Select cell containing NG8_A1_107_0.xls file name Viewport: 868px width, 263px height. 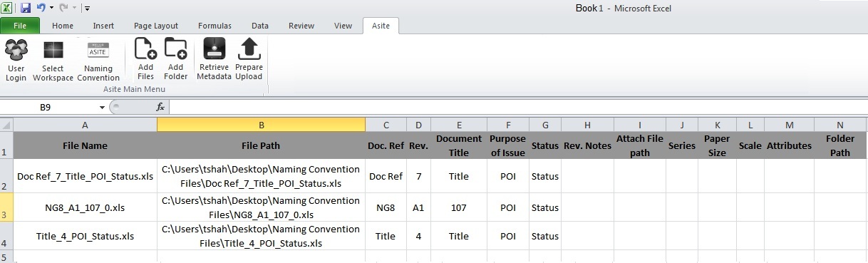pos(85,207)
